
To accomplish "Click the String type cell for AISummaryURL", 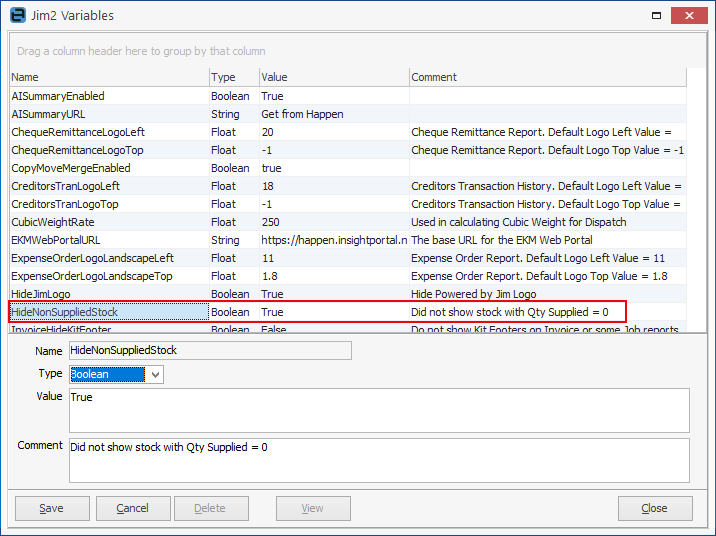I will coord(234,114).
